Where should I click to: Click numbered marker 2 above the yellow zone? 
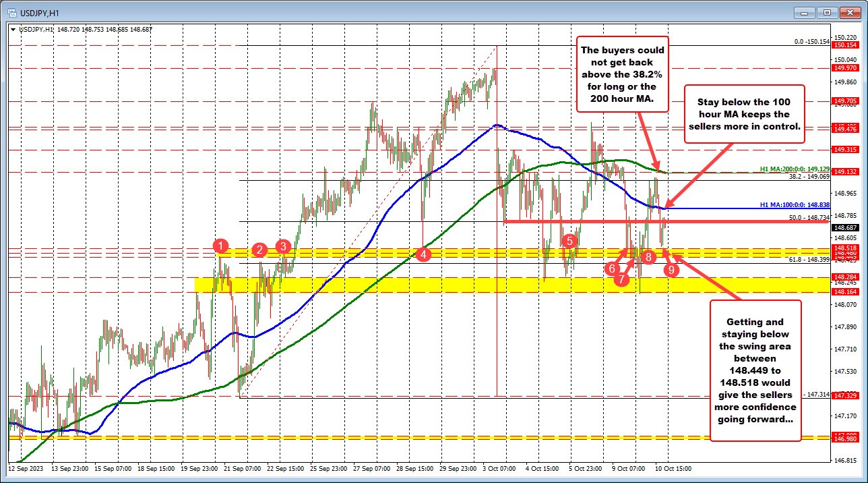pyautogui.click(x=258, y=250)
